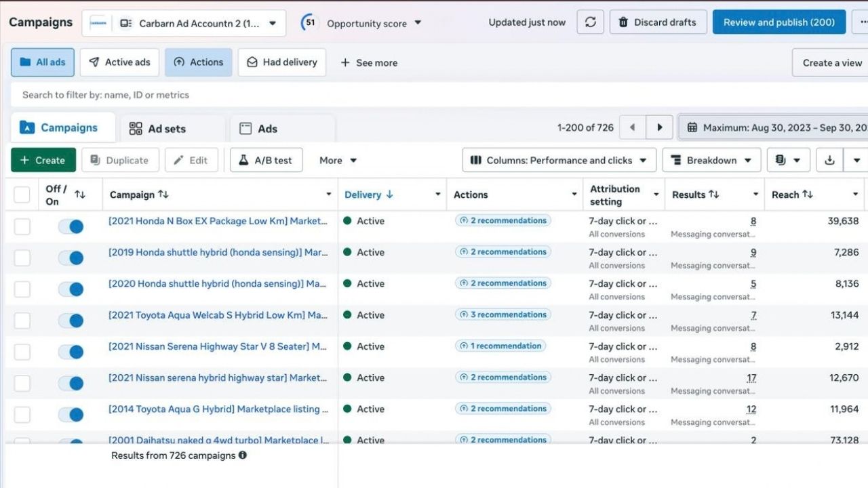Open 1 recommendation for Nissan Serena Highway Star
868x488 pixels.
[x=500, y=346]
